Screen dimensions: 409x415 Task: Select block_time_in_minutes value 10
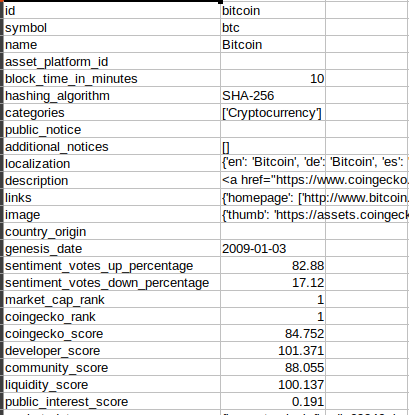[273, 79]
